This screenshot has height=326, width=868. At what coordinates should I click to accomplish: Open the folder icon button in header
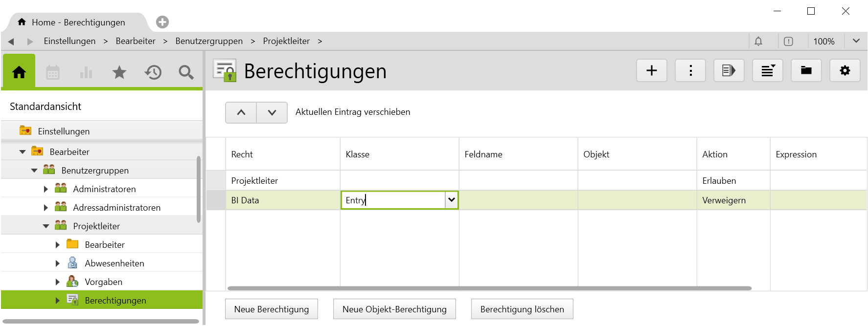point(806,71)
